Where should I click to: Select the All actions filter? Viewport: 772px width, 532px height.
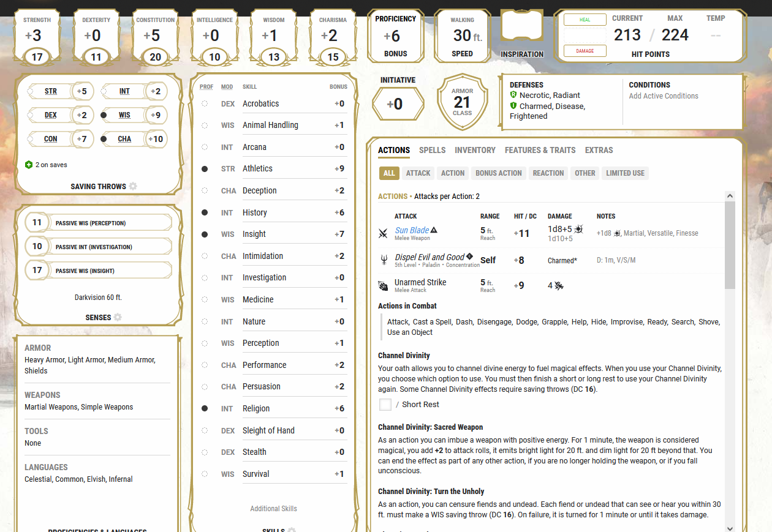click(x=389, y=173)
